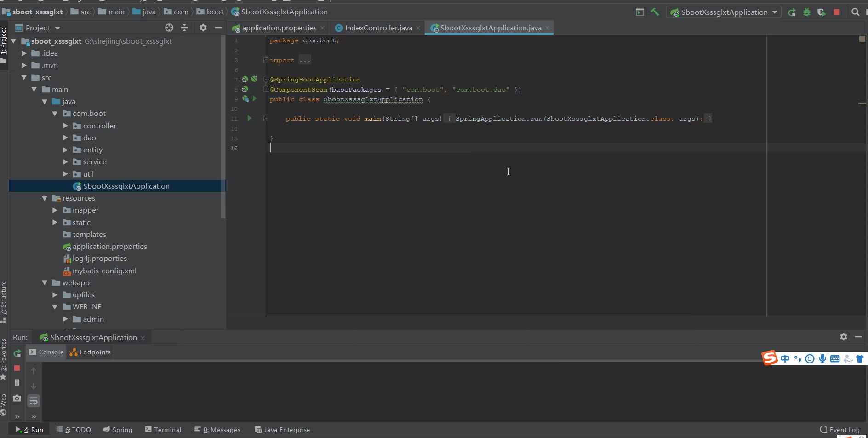Open the Endpoints tab in Run panel
The width and height of the screenshot is (868, 438).
[x=90, y=352]
